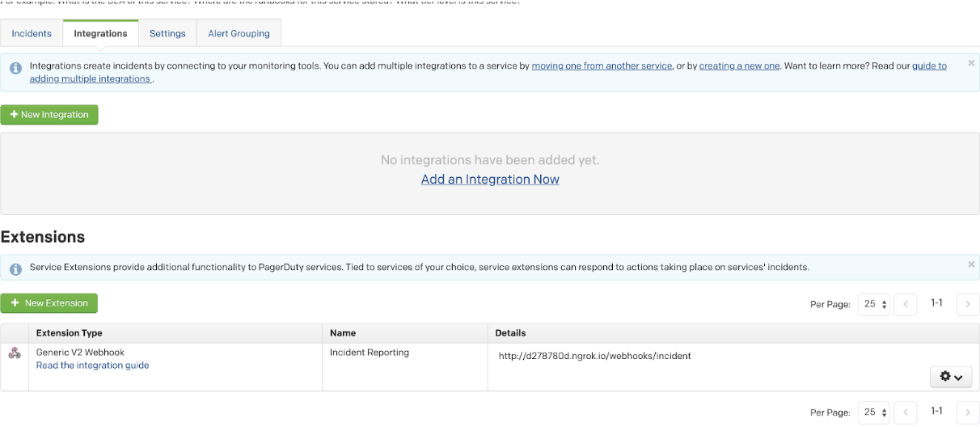The width and height of the screenshot is (980, 427).
Task: Open the Read the integration guide link
Action: click(x=93, y=366)
